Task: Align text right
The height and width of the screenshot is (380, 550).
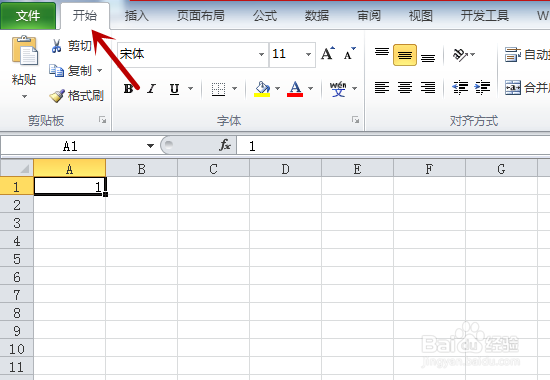Action: pyautogui.click(x=428, y=87)
